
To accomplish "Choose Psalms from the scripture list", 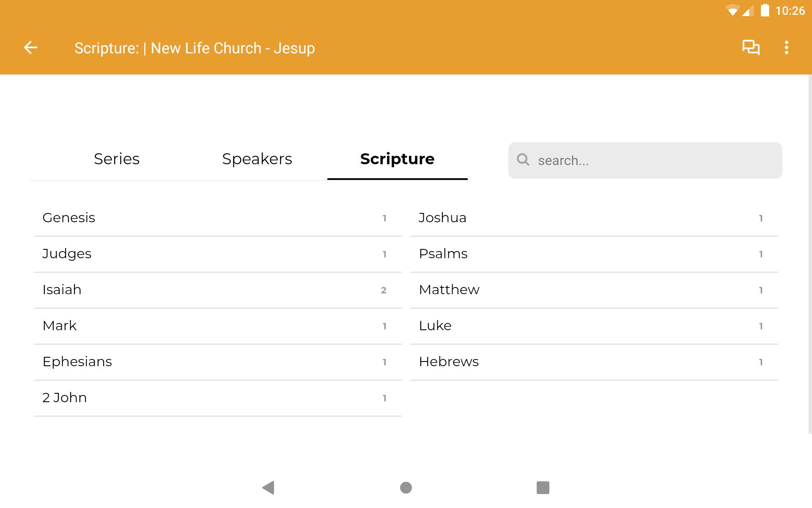I will pyautogui.click(x=594, y=254).
